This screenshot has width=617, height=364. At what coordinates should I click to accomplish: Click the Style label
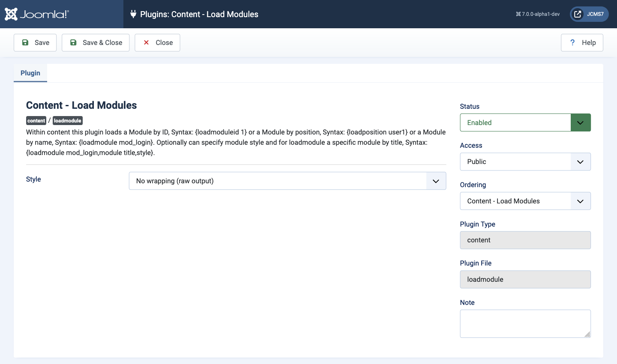pyautogui.click(x=33, y=179)
